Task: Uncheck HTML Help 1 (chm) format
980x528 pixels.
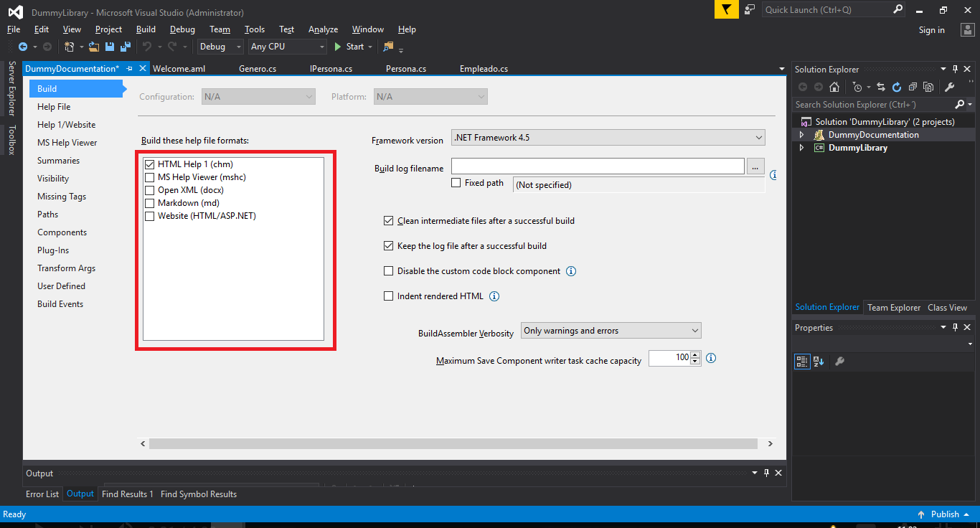Action: click(150, 164)
